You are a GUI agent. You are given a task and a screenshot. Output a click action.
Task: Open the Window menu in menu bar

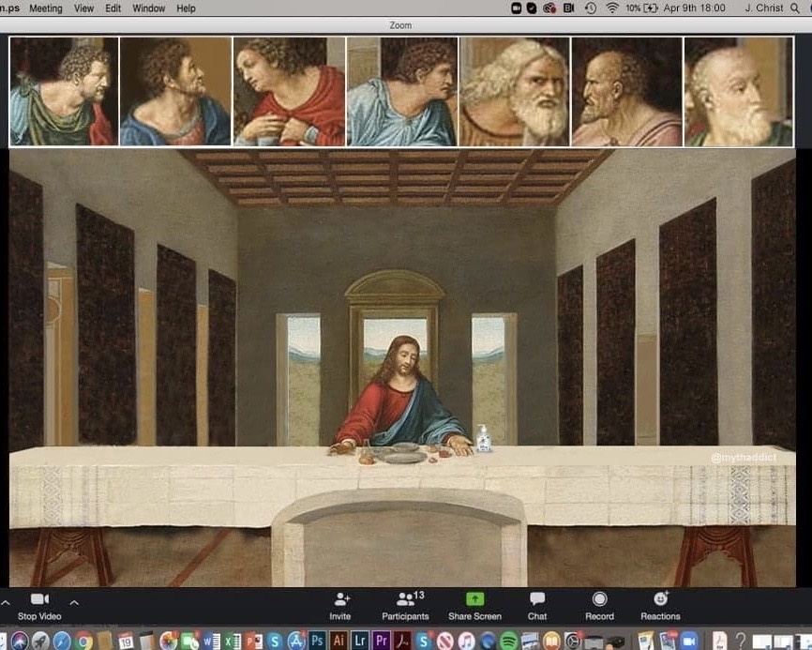(148, 8)
